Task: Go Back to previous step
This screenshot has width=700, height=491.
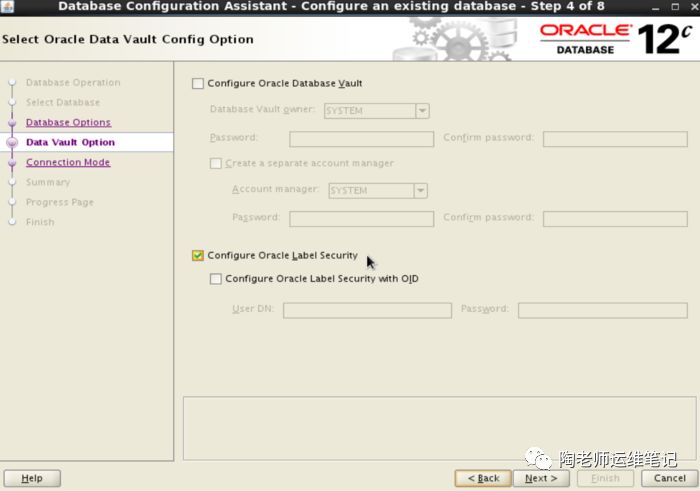Action: (483, 478)
